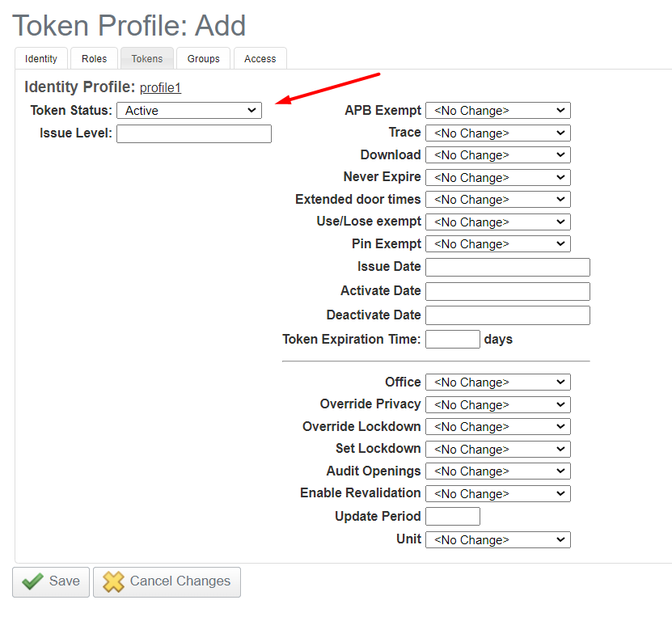Open the Audit Openings dropdown

[x=497, y=471]
